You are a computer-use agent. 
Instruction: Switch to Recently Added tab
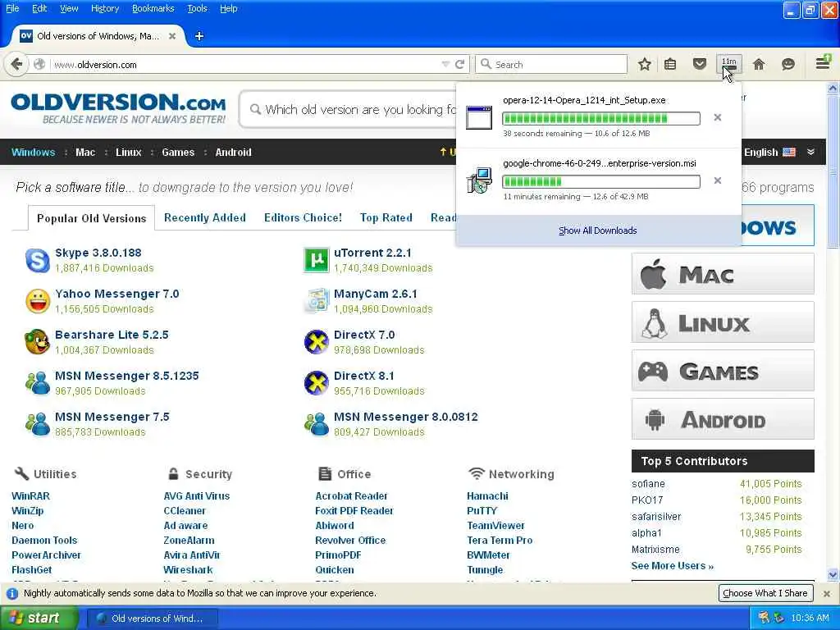204,217
